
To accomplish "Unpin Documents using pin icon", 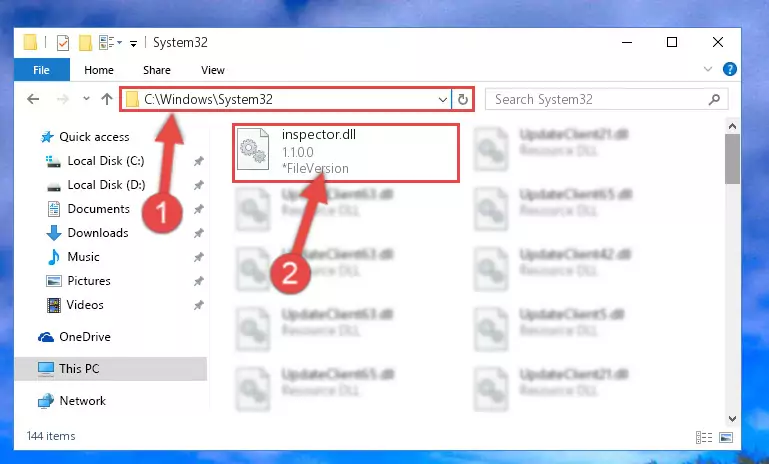I will 199,209.
